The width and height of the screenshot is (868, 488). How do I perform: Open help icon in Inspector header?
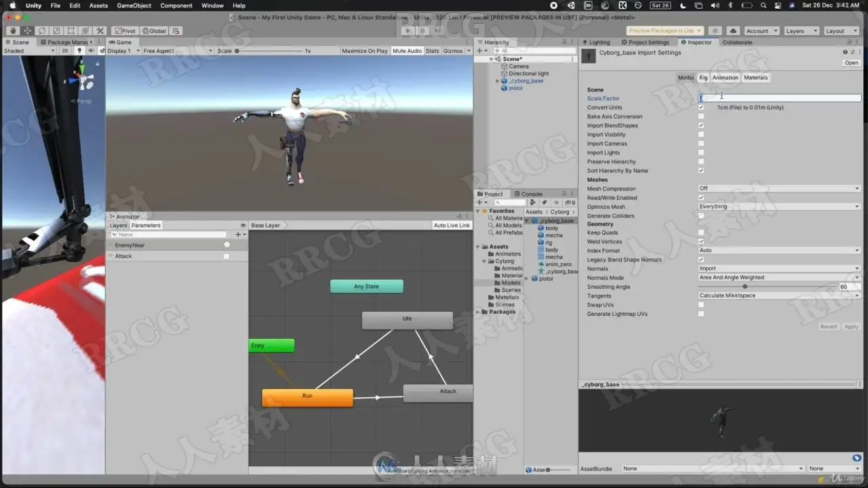tap(845, 52)
